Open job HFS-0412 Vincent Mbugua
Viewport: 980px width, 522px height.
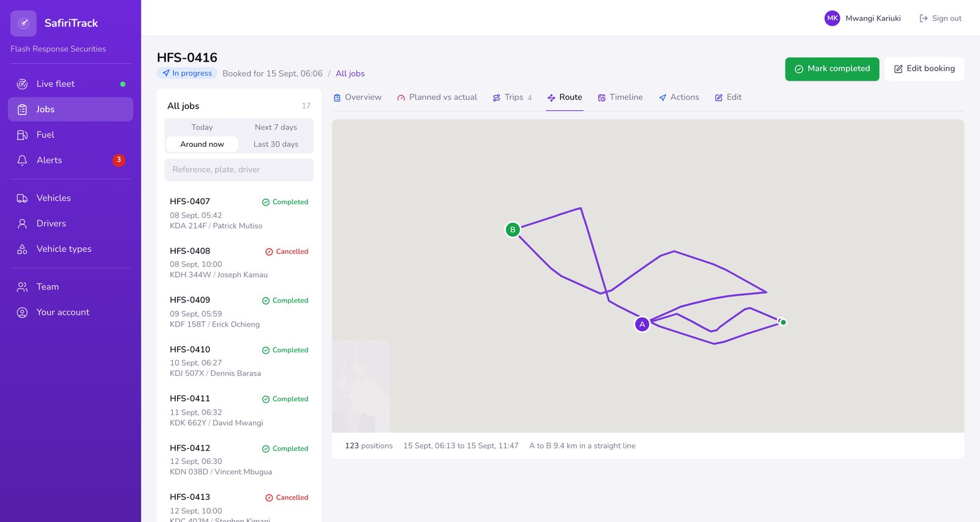[239, 460]
